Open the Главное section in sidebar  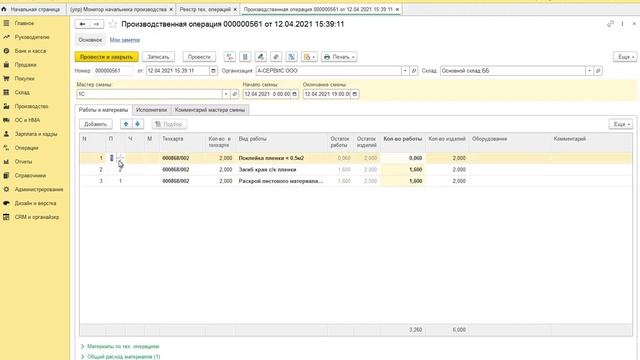click(24, 23)
